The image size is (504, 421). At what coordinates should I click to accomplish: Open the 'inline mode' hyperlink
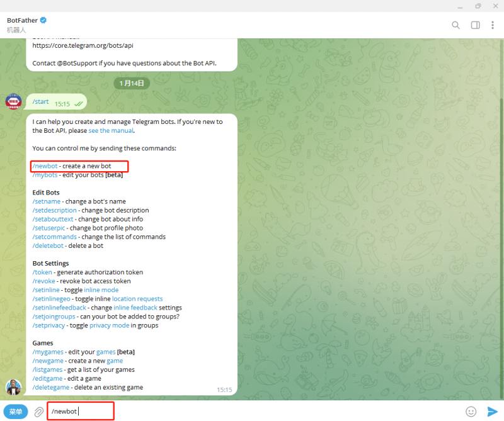point(101,290)
